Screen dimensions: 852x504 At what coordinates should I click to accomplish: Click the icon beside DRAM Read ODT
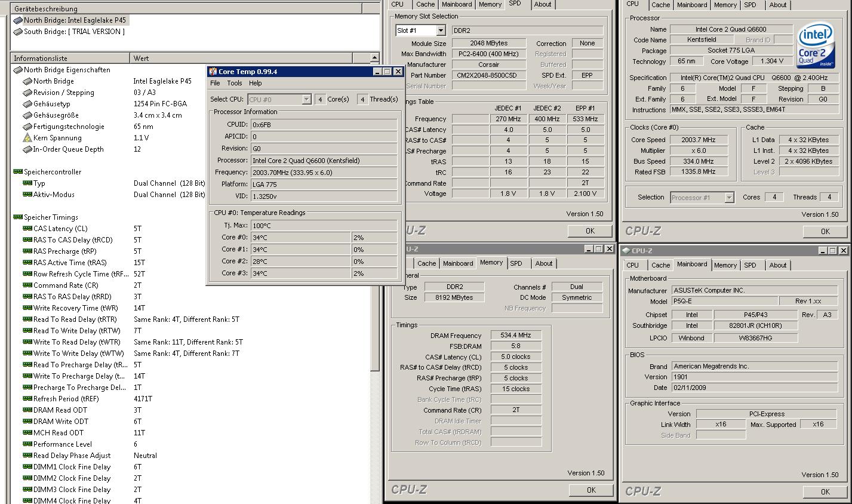point(27,410)
